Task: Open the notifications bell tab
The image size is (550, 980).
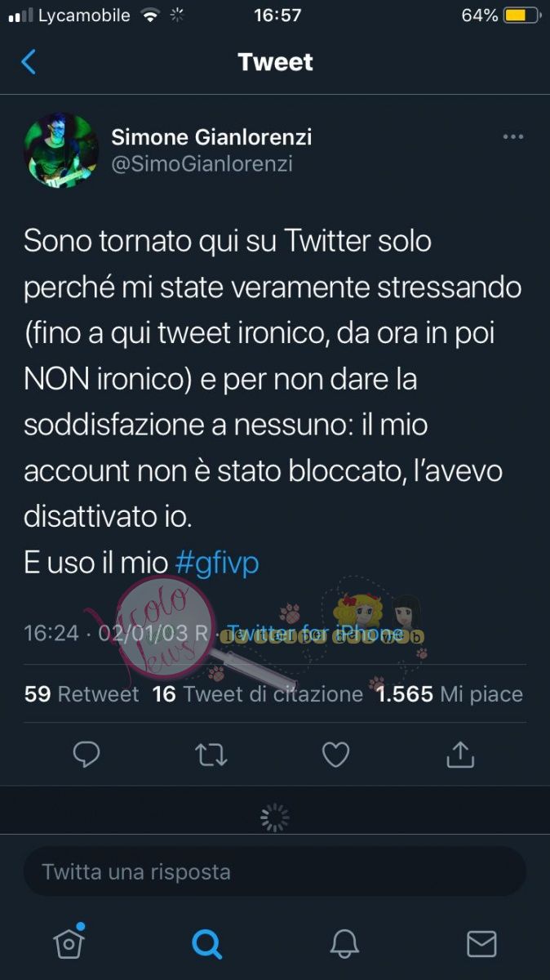Action: point(344,944)
